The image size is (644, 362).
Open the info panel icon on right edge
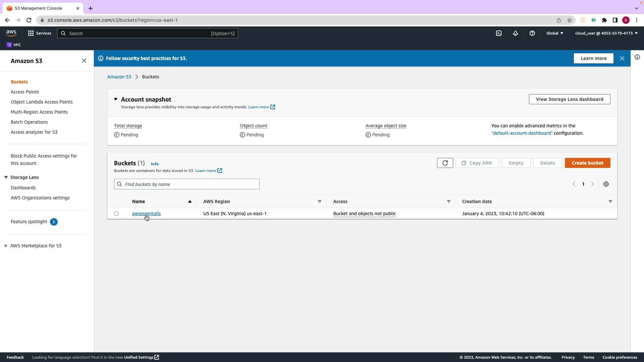(637, 57)
